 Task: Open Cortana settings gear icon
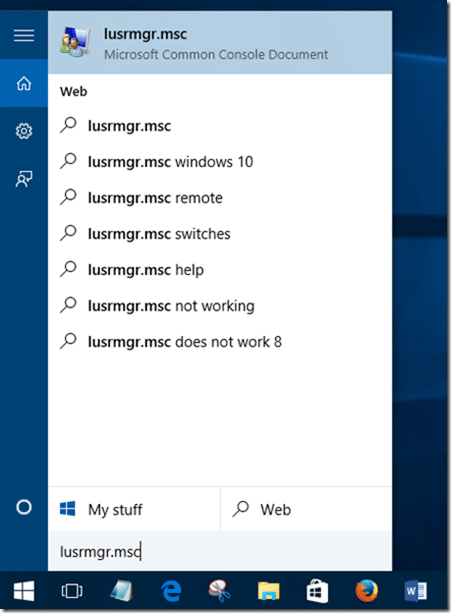pyautogui.click(x=24, y=131)
